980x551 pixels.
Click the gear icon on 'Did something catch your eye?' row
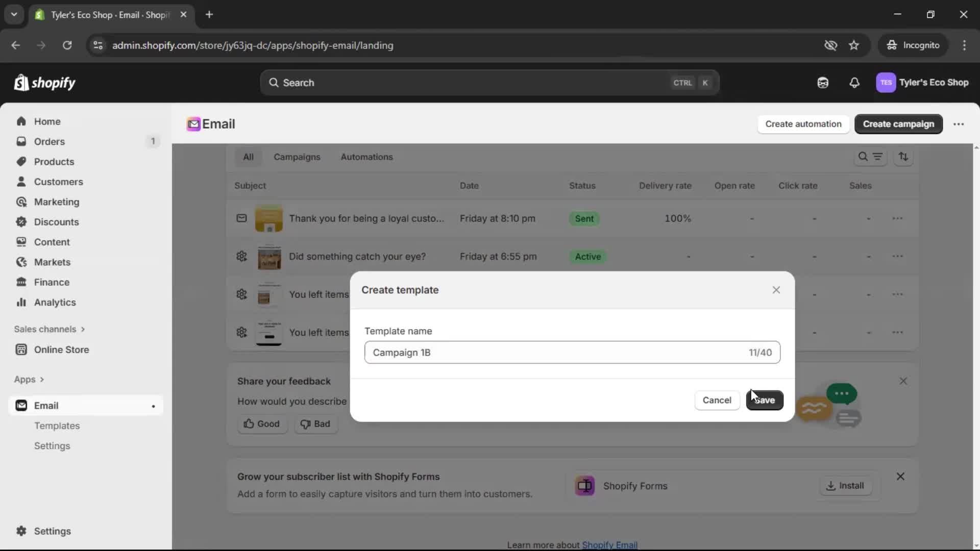(x=241, y=257)
